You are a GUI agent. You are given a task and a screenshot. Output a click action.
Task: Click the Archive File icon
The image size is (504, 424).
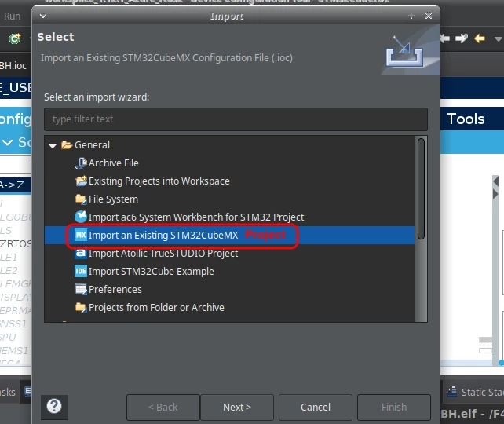[81, 163]
